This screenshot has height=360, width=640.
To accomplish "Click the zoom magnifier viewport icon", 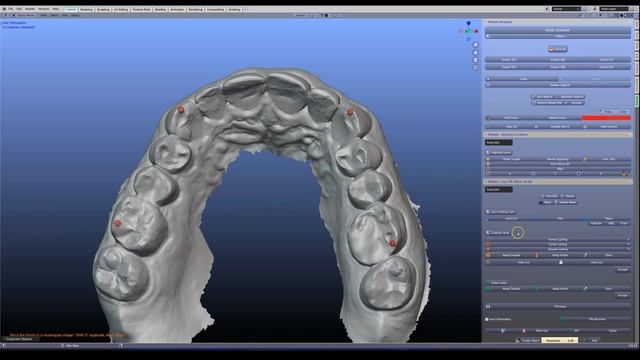I will coord(476,44).
